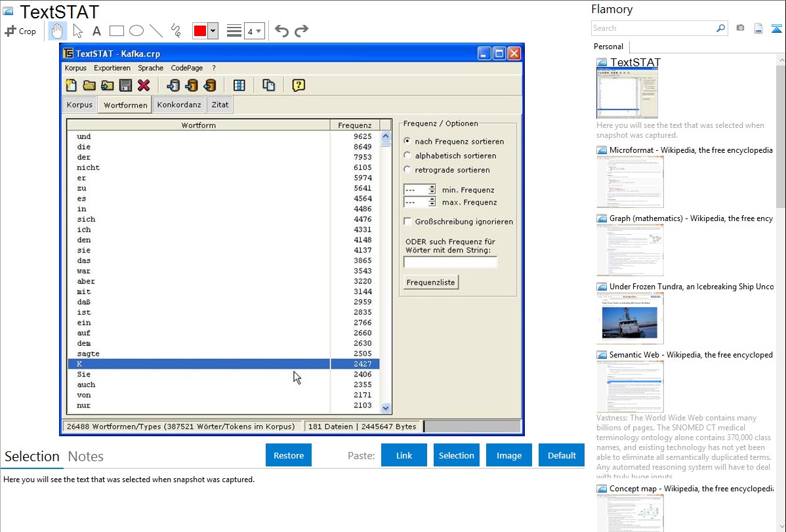This screenshot has width=786, height=532.
Task: Switch to the Notes tab
Action: (85, 457)
